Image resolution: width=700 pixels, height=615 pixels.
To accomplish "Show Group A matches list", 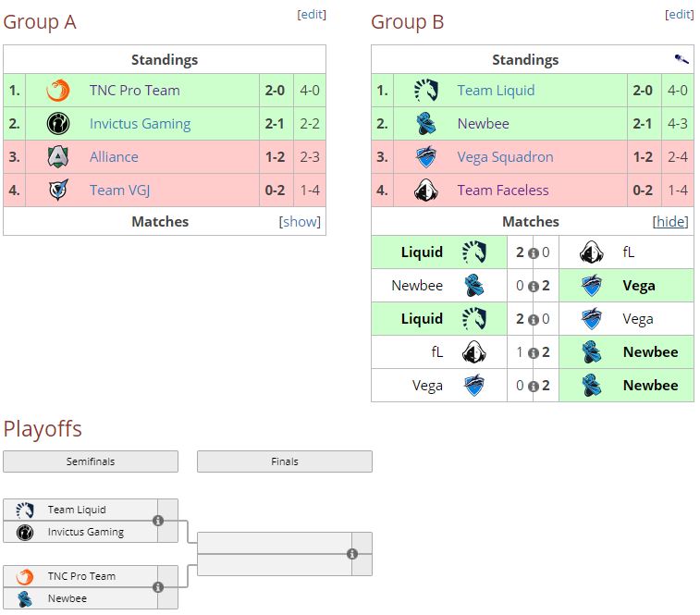I will tap(300, 222).
